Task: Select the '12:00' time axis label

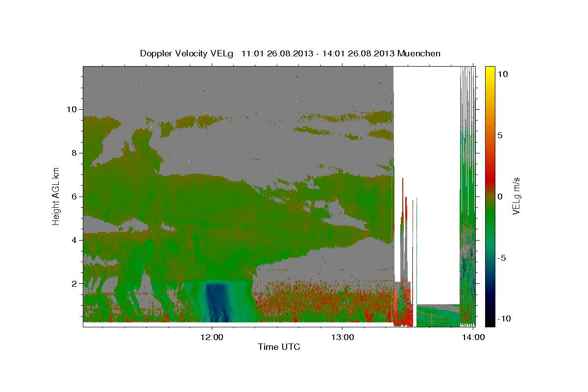Action: click(x=212, y=337)
